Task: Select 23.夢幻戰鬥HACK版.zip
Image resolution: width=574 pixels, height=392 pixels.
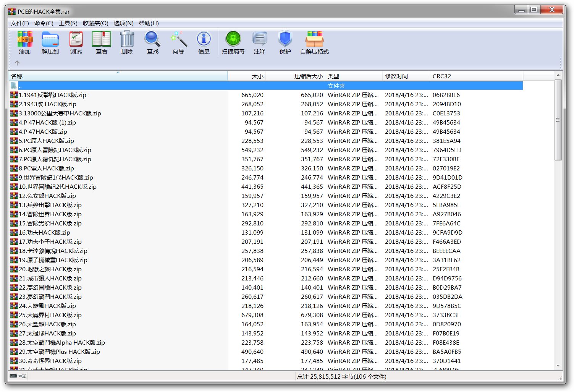Action: coord(50,296)
